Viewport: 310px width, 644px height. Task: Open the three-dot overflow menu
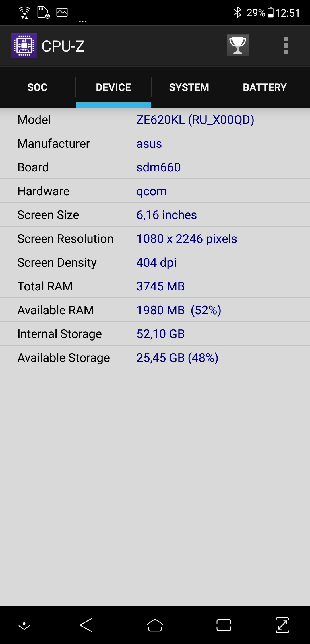point(286,46)
